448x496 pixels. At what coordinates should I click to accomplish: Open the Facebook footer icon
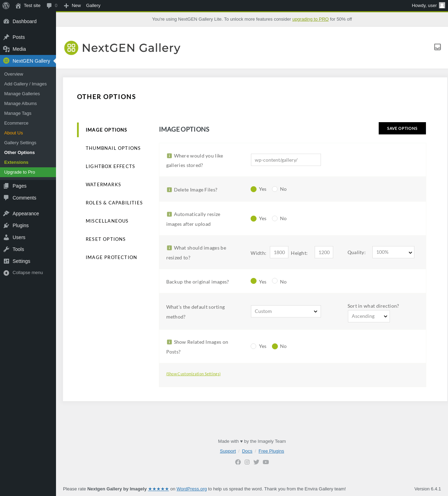click(238, 462)
